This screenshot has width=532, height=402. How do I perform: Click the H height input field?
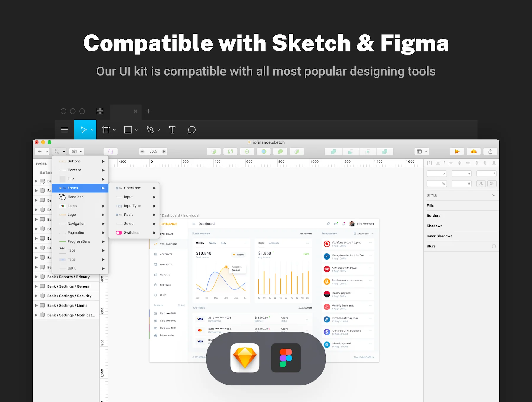(461, 184)
